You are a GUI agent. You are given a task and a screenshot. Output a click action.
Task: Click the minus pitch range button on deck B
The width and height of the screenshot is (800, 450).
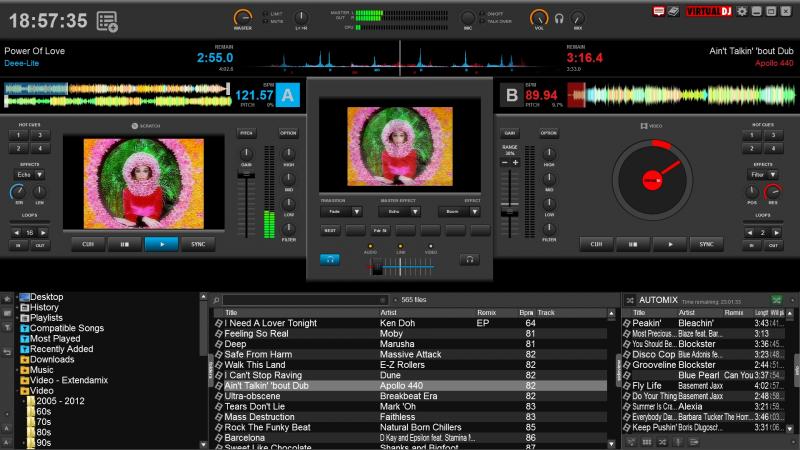(505, 163)
